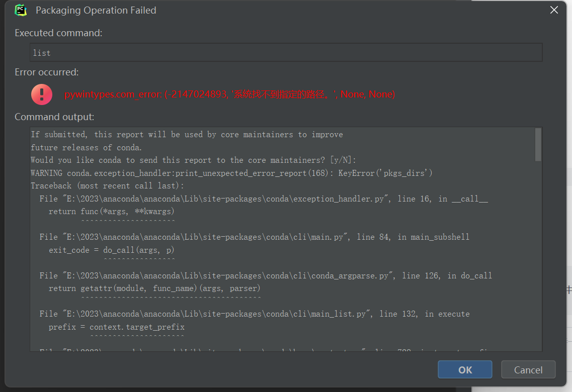Click the 'Error occurred:' label

46,72
